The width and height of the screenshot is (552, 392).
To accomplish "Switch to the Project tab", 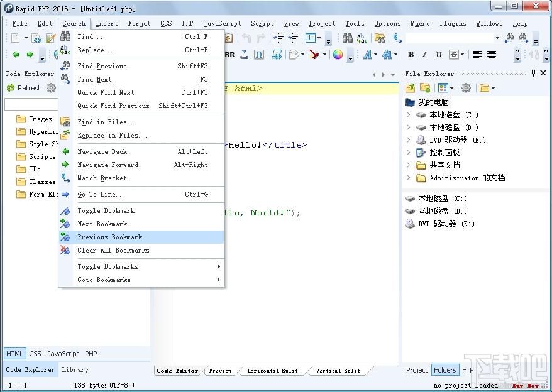I will 417,370.
